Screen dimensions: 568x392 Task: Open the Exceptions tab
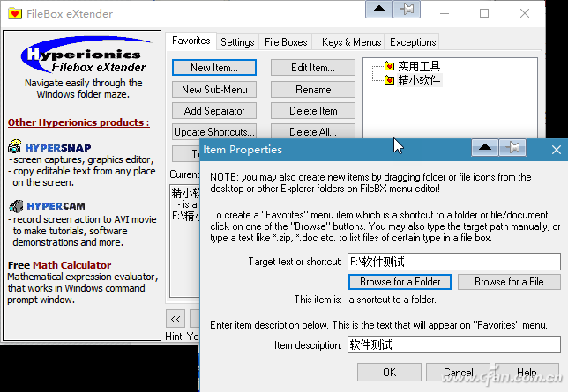coord(413,42)
